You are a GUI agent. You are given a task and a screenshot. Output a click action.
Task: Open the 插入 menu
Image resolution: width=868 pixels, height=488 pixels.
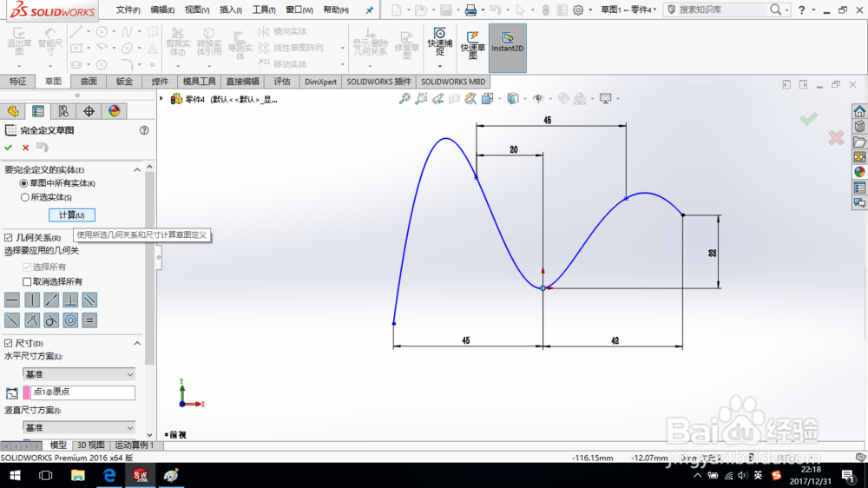230,10
